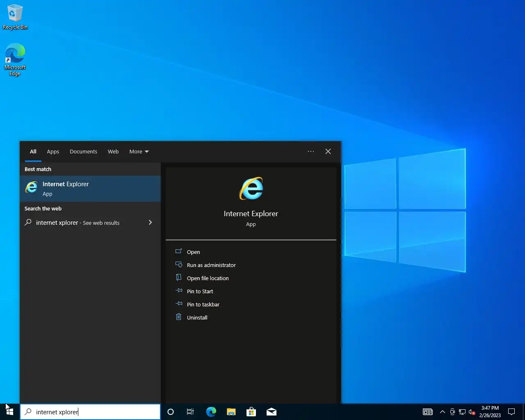Click the Windows Start button
This screenshot has width=525, height=420.
click(10, 412)
